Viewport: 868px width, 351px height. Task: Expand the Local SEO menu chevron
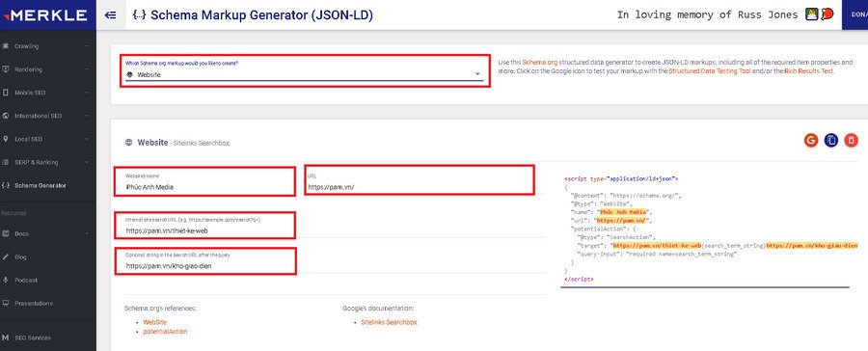point(87,140)
